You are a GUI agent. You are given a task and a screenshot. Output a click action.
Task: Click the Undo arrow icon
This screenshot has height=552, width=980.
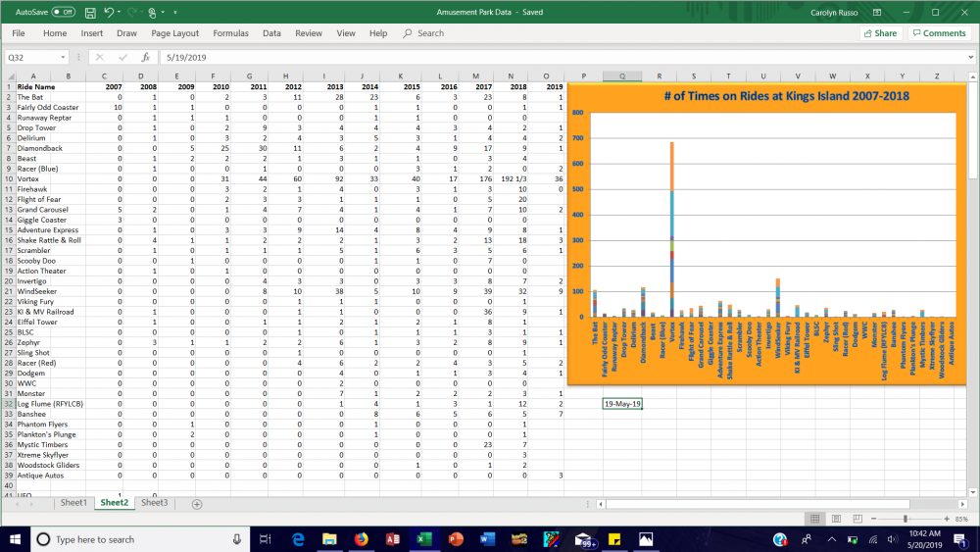[x=111, y=13]
